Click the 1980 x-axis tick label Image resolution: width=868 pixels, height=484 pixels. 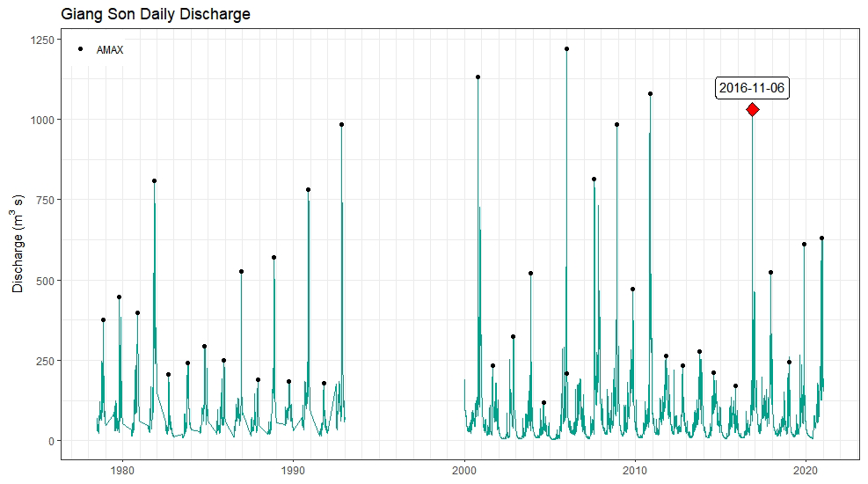(x=122, y=470)
